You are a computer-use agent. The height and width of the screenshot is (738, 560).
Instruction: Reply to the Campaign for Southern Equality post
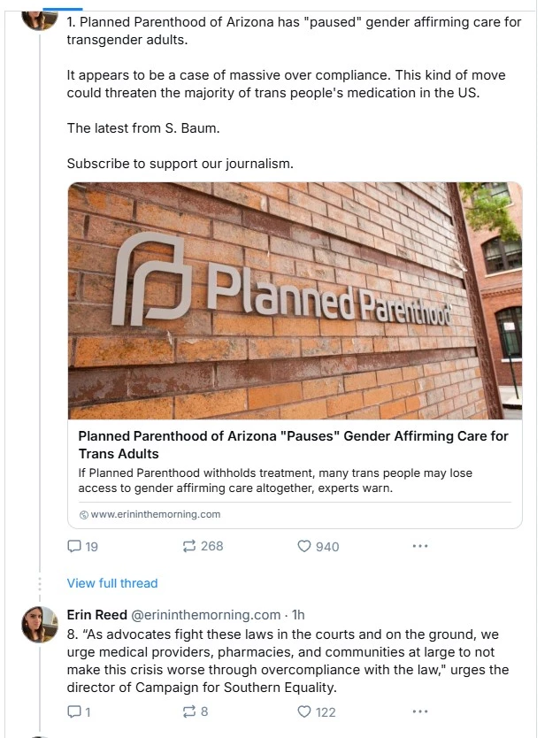pos(74,711)
